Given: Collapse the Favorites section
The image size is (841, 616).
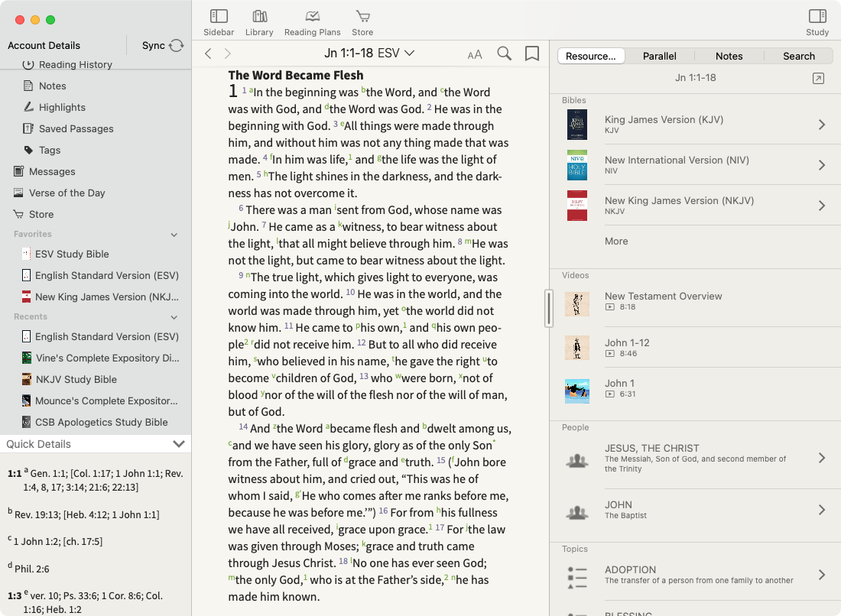Looking at the screenshot, I should click(x=174, y=235).
